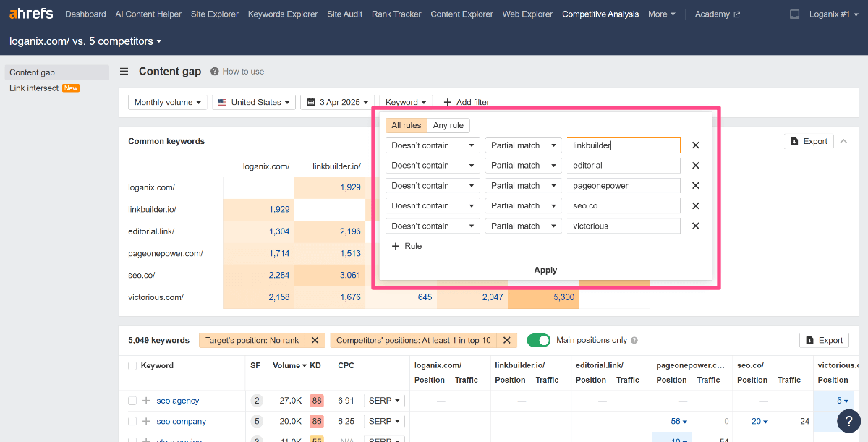Image resolution: width=868 pixels, height=442 pixels.
Task: Click the editorial text input field
Action: click(624, 166)
